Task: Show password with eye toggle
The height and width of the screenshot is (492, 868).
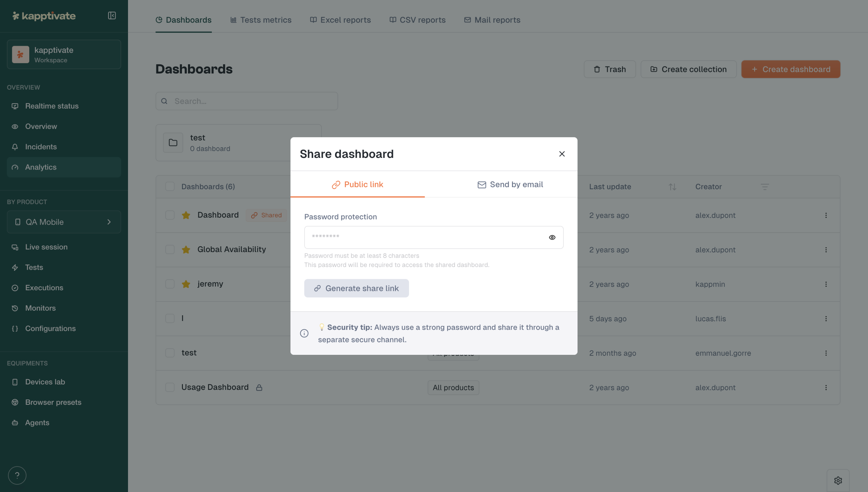Action: click(552, 237)
